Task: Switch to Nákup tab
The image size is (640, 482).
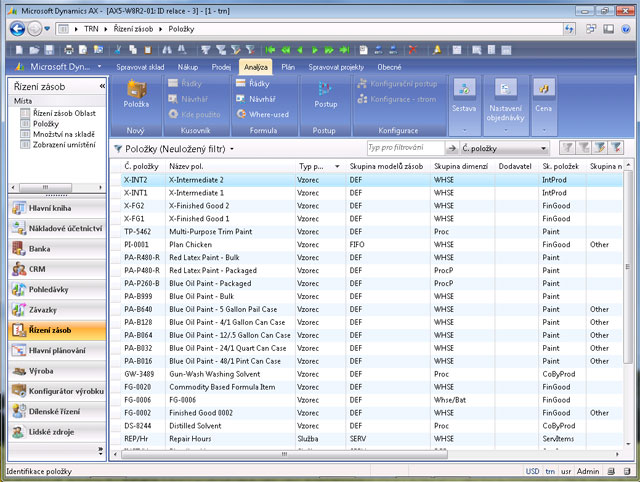Action: click(188, 67)
